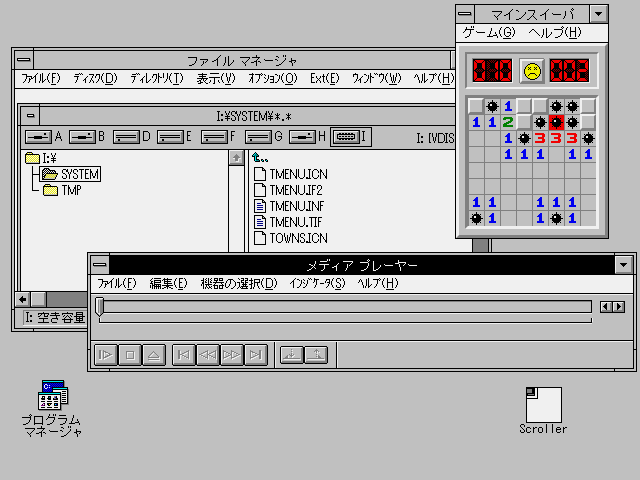Open the File Manager control menu box

click(23, 60)
